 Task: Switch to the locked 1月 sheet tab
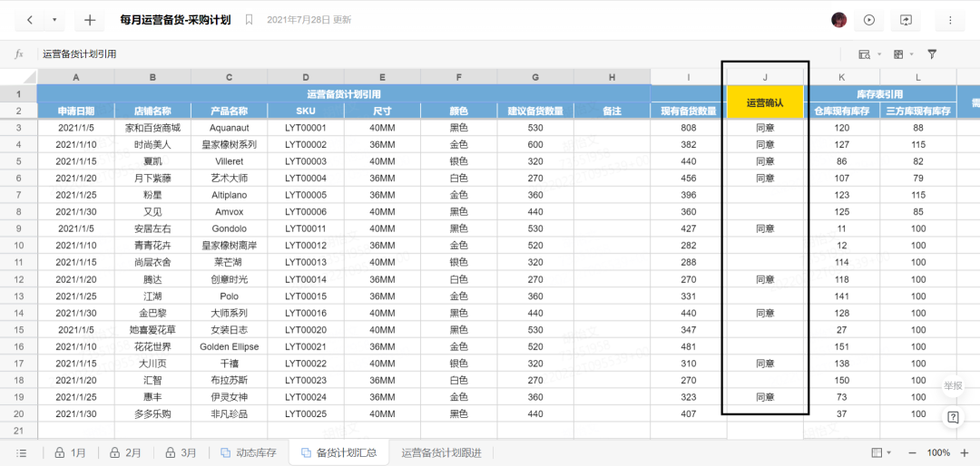pyautogui.click(x=70, y=453)
